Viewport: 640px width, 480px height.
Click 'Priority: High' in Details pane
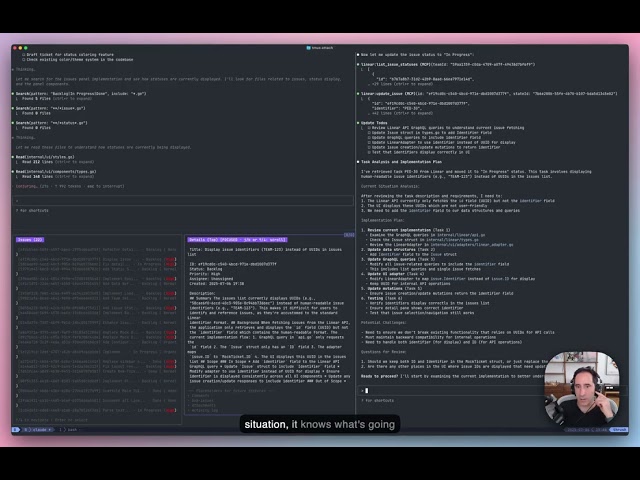204,274
